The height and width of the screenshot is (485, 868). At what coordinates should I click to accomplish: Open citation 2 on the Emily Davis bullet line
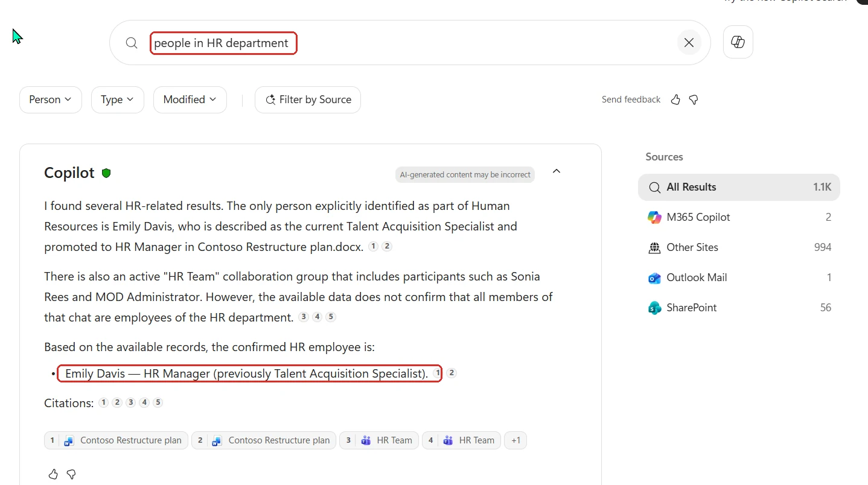click(x=452, y=373)
